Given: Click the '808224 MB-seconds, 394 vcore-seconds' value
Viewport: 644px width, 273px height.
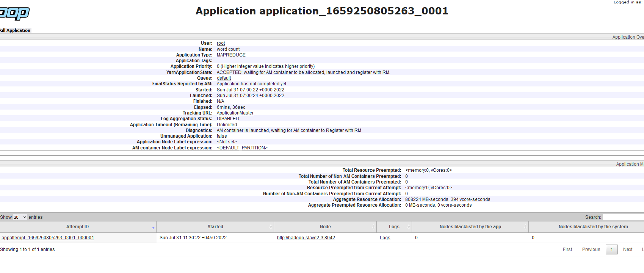Looking at the screenshot, I should click(x=448, y=199).
